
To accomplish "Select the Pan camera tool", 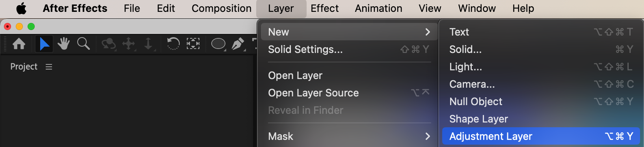I will tap(129, 43).
